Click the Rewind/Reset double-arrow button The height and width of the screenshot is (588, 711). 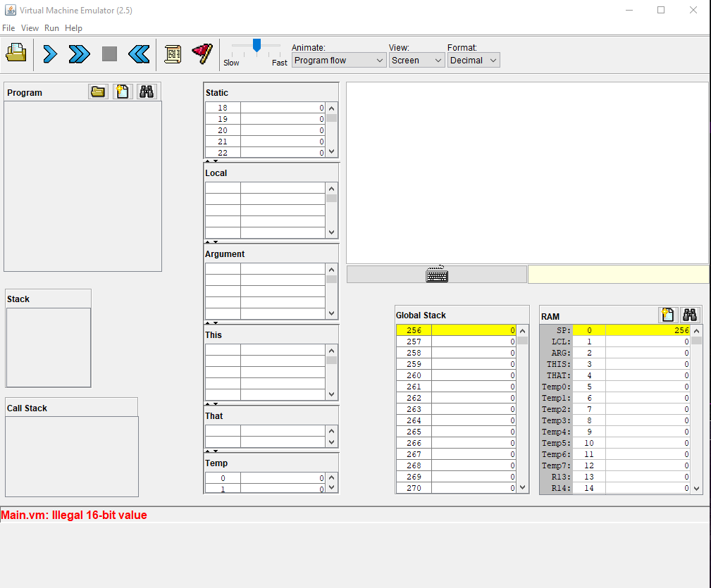click(x=139, y=54)
